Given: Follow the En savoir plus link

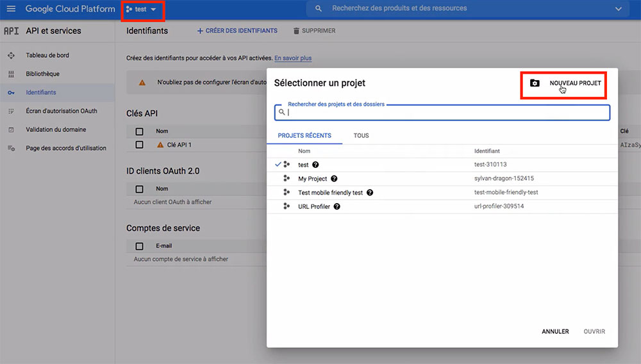Looking at the screenshot, I should [x=293, y=58].
